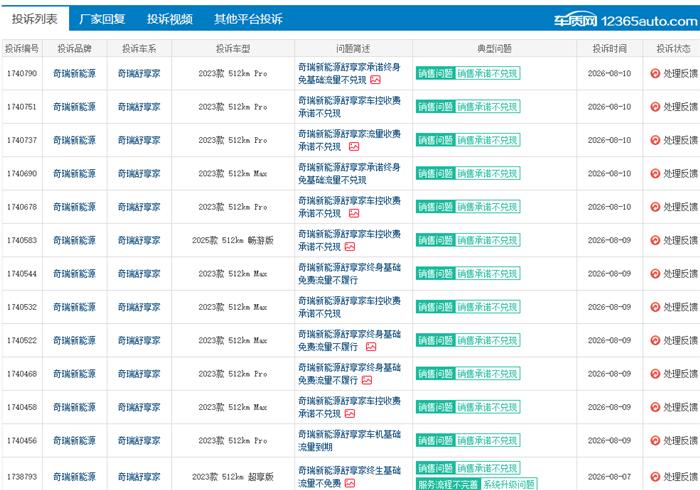This screenshot has height=490, width=700.
Task: Click the 投诉状态 column header
Action: (x=673, y=49)
